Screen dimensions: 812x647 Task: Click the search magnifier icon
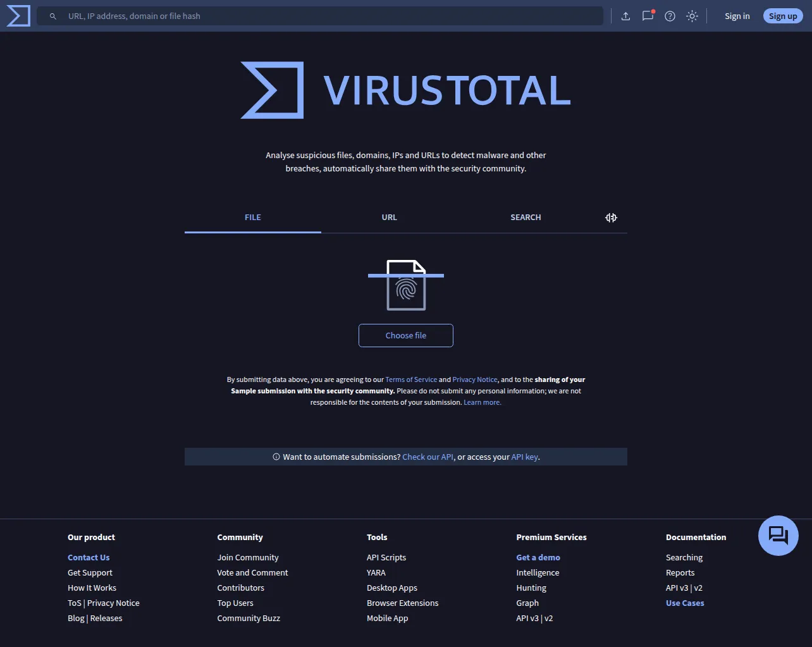click(53, 16)
